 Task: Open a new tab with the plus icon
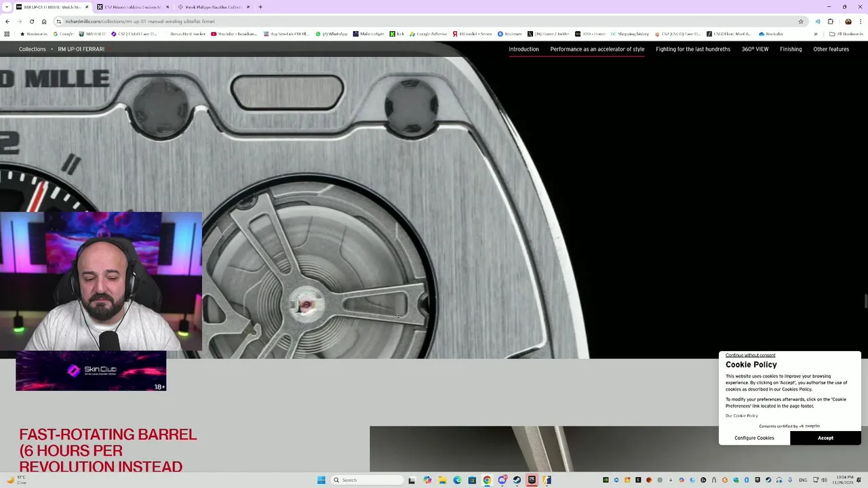[260, 7]
